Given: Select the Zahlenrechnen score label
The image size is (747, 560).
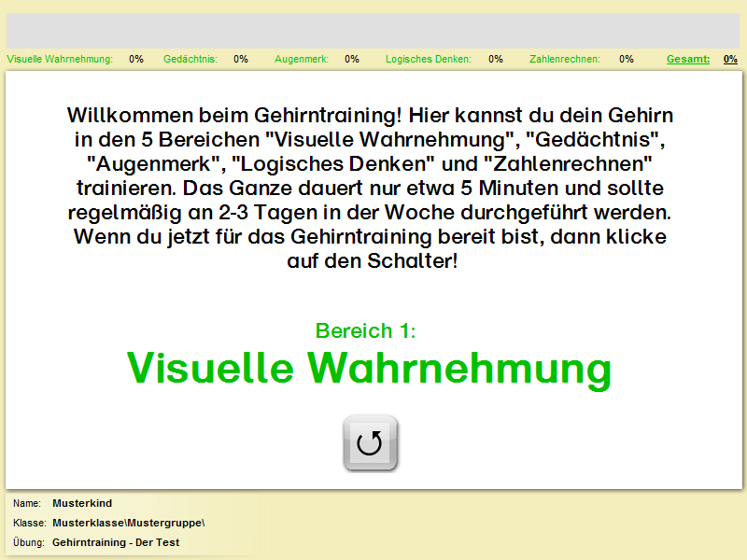Looking at the screenshot, I should pos(566,59).
